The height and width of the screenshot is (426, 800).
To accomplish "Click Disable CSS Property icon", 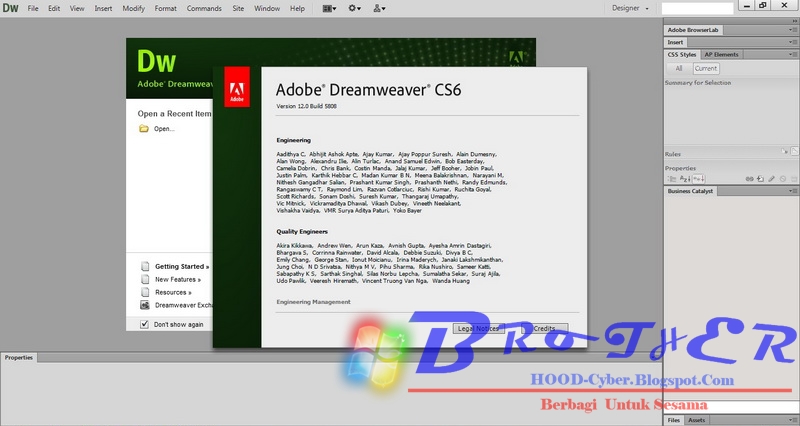I will pos(783,179).
